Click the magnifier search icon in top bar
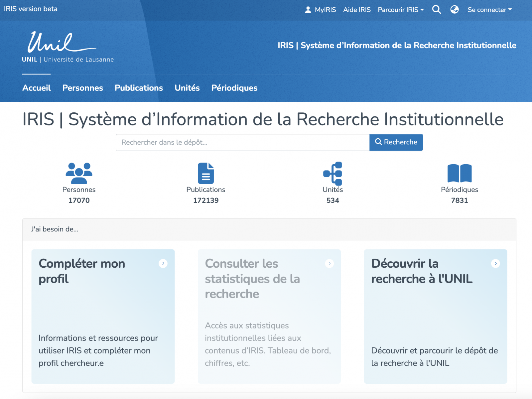Viewport: 532px width, 399px height. pos(436,10)
